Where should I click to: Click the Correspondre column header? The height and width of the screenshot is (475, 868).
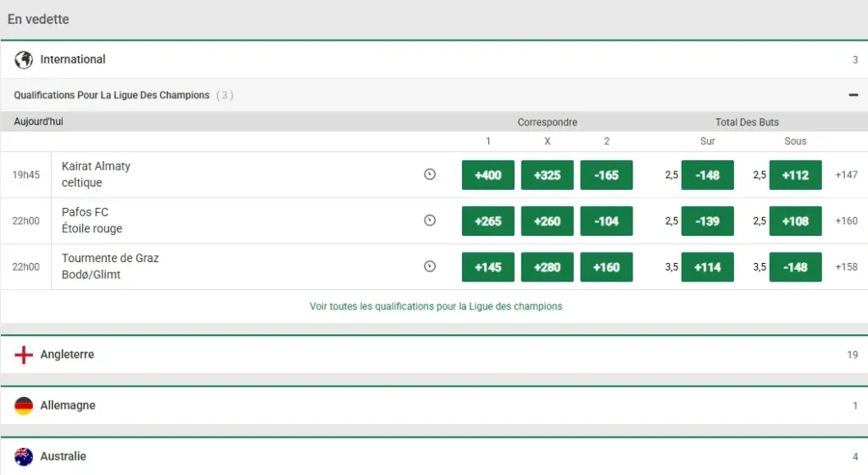[x=547, y=122]
